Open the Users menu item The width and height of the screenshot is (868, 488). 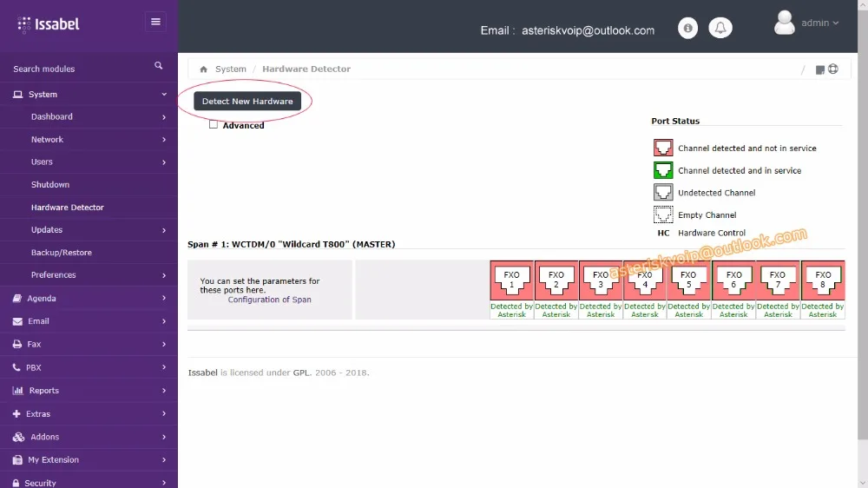tap(42, 162)
